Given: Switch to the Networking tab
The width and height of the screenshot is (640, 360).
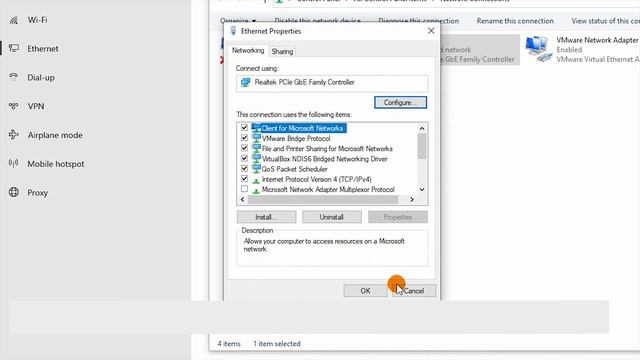Looking at the screenshot, I should click(248, 51).
